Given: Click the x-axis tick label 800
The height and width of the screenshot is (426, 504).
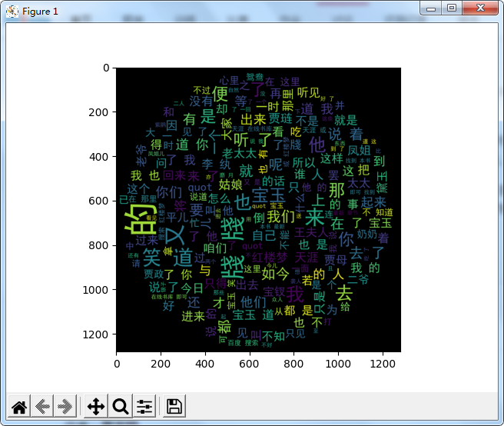Looking at the screenshot, I should 293,364.
